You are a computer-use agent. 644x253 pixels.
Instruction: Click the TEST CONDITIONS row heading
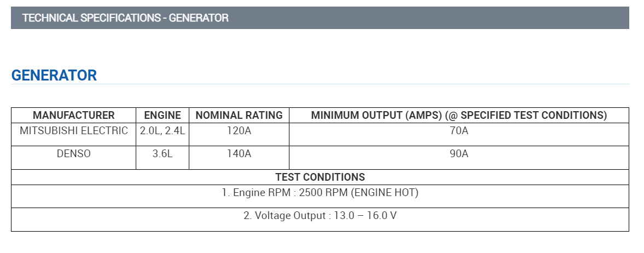click(320, 177)
